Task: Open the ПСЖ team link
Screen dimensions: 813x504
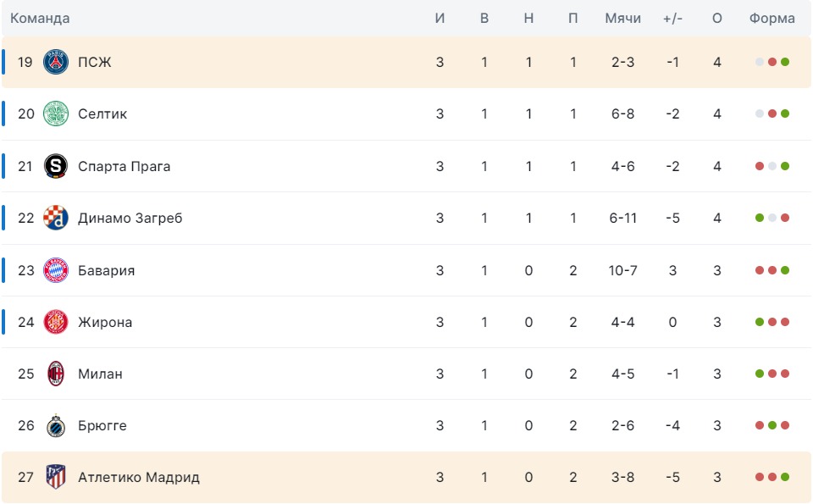Action: [x=94, y=62]
